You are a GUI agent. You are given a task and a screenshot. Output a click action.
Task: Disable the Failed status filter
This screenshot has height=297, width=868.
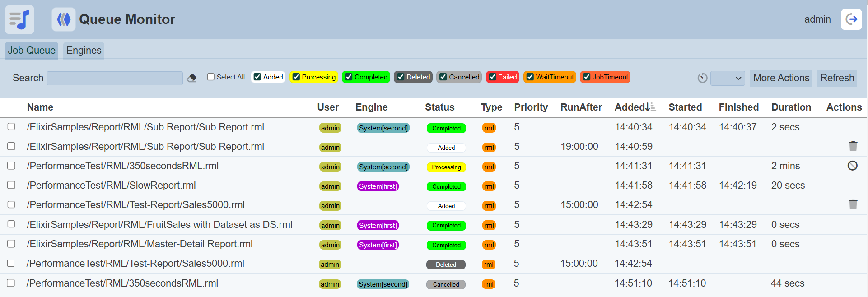coord(493,77)
